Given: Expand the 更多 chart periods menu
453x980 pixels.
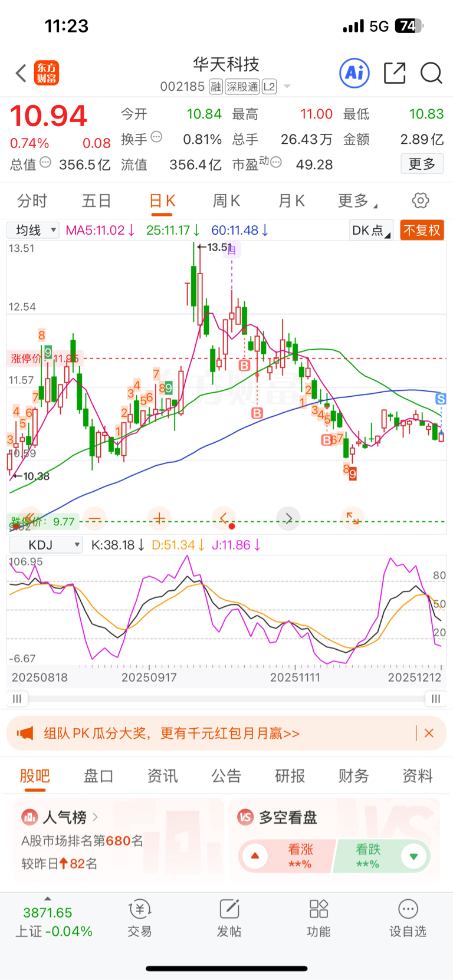Looking at the screenshot, I should [x=357, y=201].
